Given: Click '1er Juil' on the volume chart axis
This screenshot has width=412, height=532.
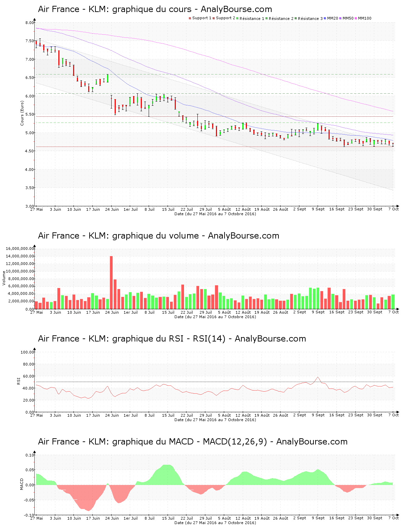Looking at the screenshot, I should coord(130,312).
